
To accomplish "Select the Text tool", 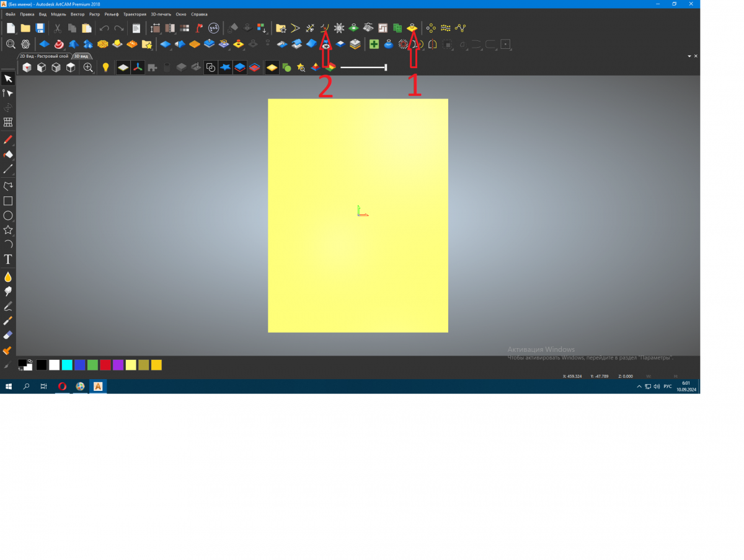I will coord(8,260).
